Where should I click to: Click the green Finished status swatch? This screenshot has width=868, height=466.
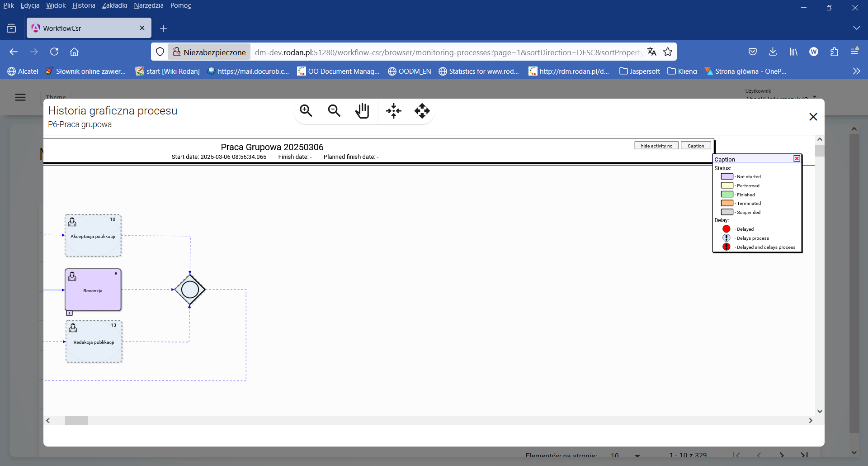[726, 194]
